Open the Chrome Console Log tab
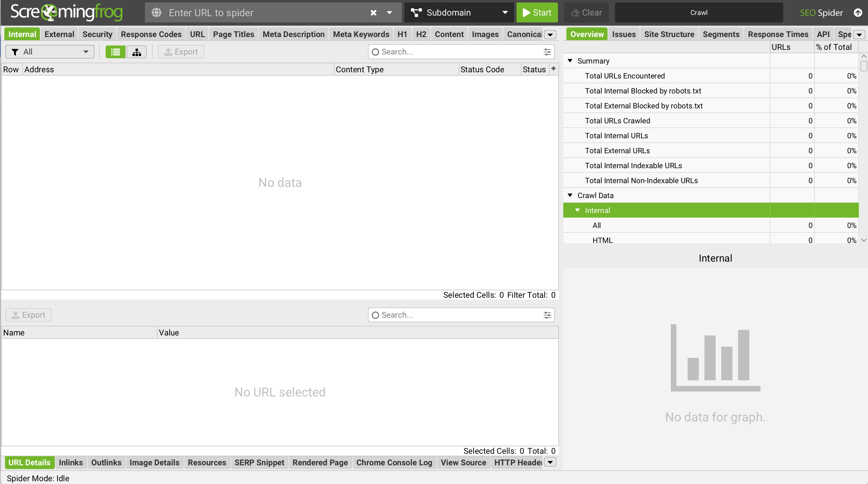 pyautogui.click(x=394, y=463)
